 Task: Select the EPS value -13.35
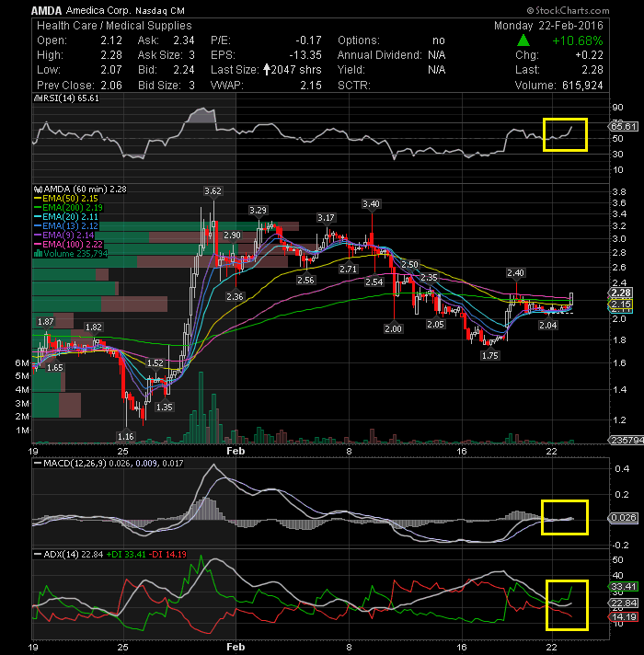tap(305, 55)
